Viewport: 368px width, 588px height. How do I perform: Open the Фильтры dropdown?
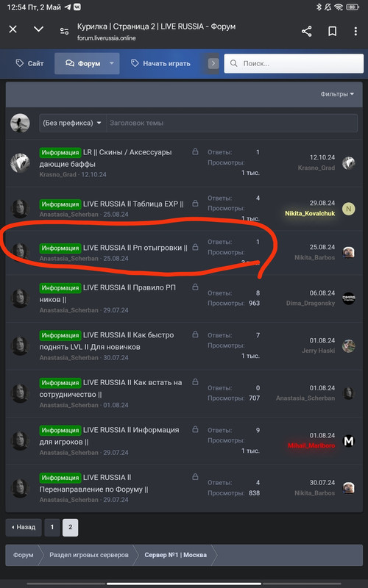click(x=337, y=94)
